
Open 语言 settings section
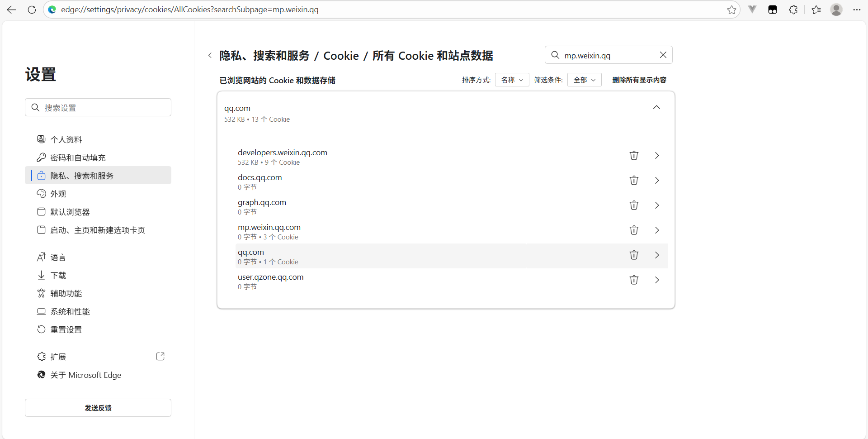[98, 257]
